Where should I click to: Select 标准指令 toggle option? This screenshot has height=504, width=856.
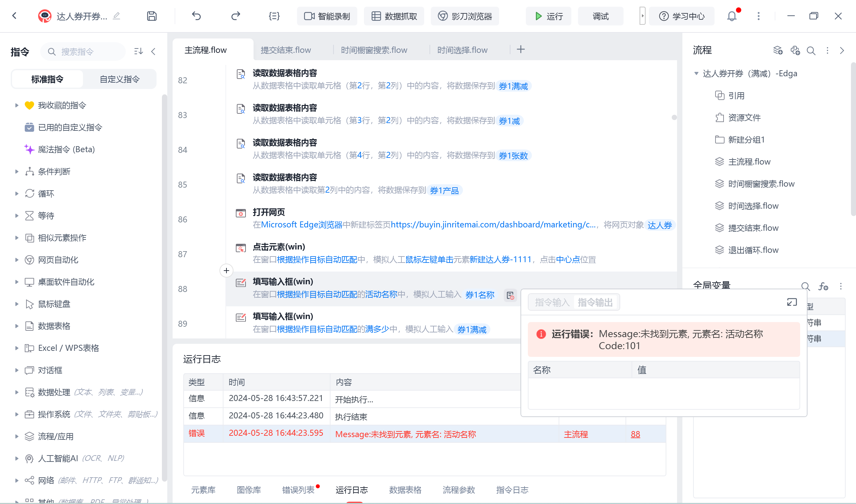point(47,79)
